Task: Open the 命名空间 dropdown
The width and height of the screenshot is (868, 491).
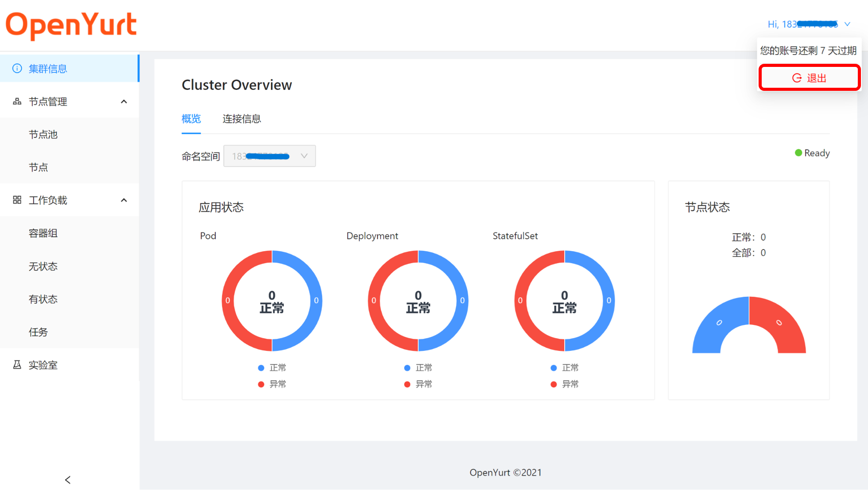Action: point(270,156)
